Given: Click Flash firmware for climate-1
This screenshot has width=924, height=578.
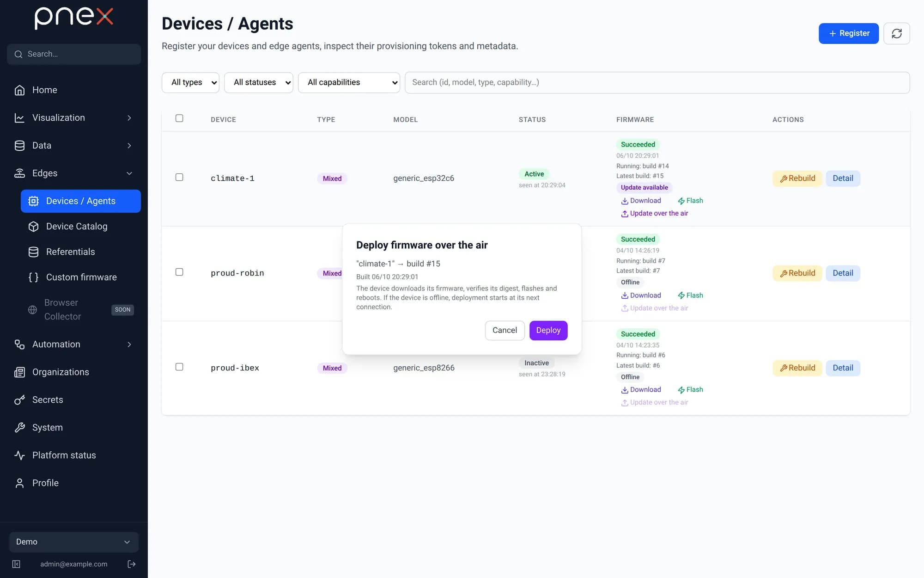Looking at the screenshot, I should click(x=690, y=201).
